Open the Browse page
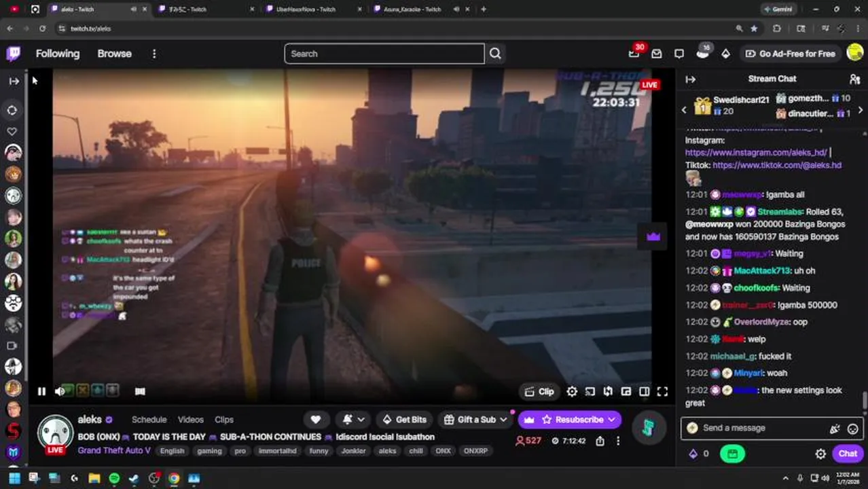The height and width of the screenshot is (489, 868). click(114, 54)
